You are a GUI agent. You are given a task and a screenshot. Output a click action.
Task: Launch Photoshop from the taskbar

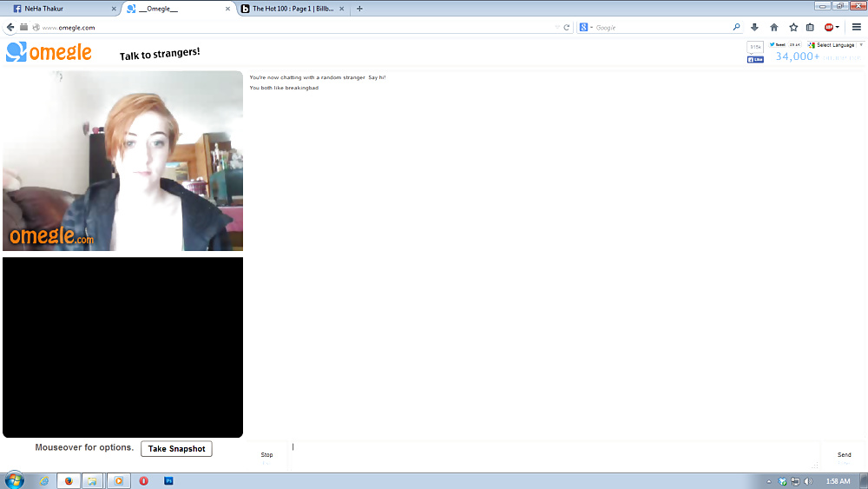(168, 480)
